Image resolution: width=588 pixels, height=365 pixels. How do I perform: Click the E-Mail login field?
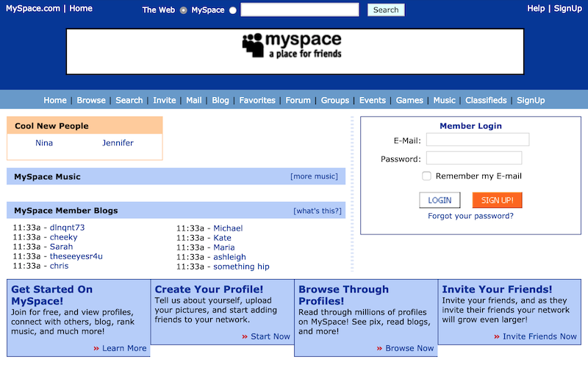pos(477,140)
